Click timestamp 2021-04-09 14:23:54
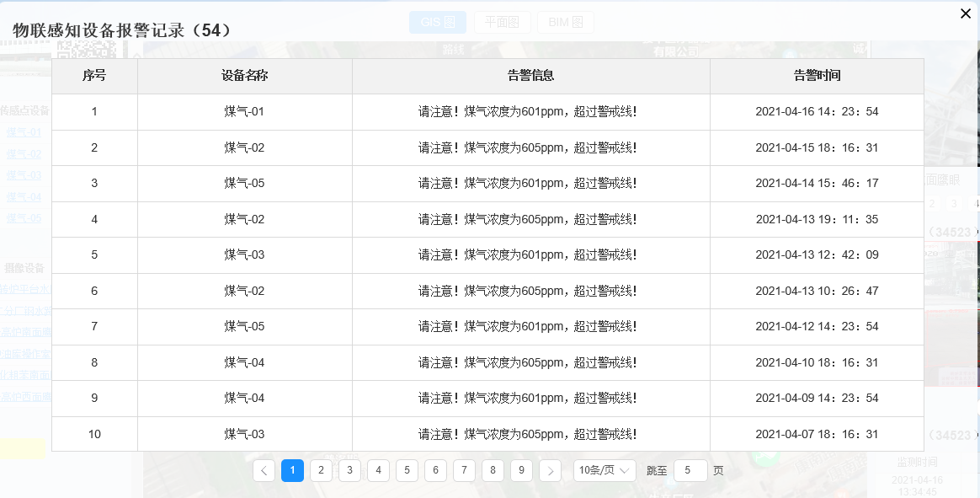Screen dimensions: 980x498 pyautogui.click(x=817, y=399)
